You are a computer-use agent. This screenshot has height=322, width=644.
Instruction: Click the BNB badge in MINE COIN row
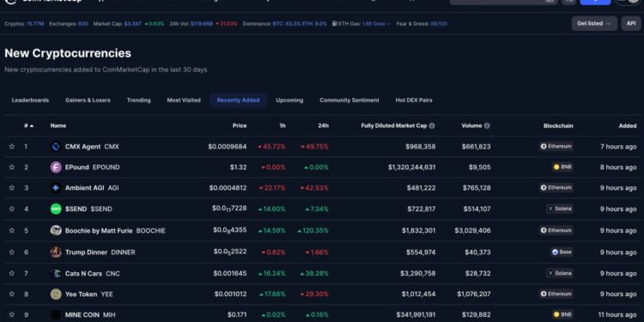click(x=562, y=314)
